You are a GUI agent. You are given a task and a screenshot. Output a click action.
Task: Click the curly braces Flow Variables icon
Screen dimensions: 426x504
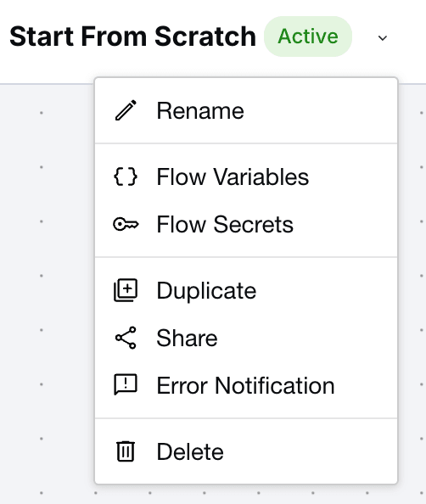126,176
